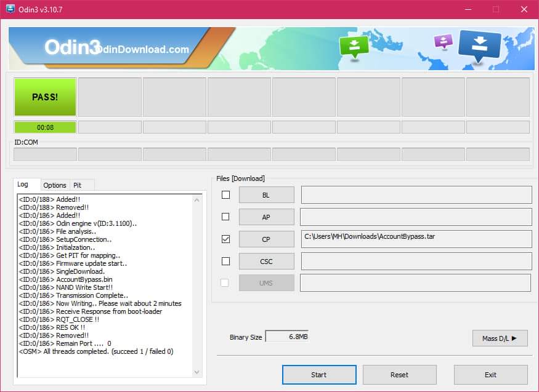Click the log scrollbar down arrow
Screen dimensions: 539x392
[x=197, y=372]
